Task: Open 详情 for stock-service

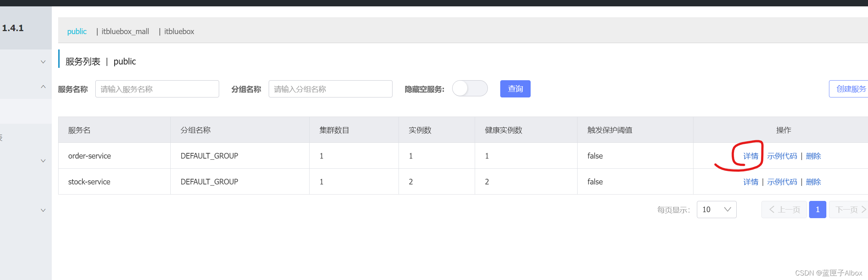Action: [751, 182]
